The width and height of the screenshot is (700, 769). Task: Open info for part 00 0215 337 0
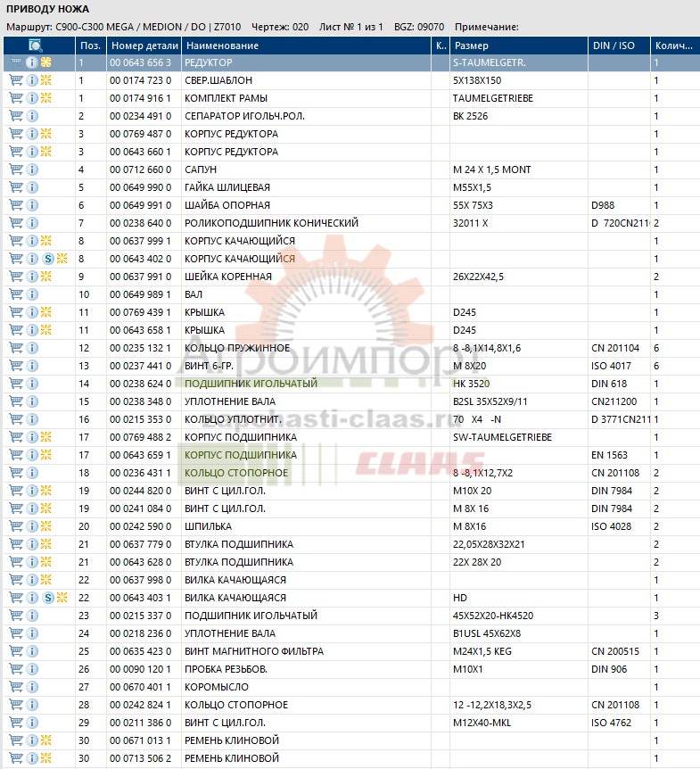(32, 616)
